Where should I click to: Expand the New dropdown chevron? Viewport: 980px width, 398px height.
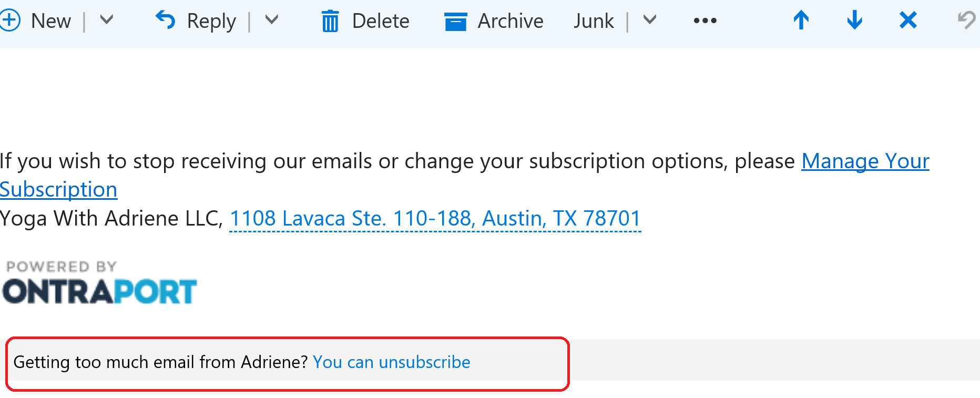pos(107,20)
